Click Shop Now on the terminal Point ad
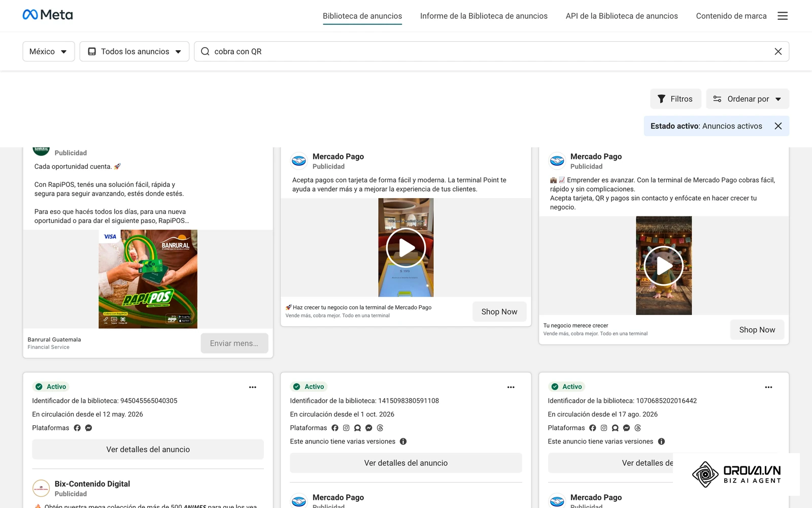 [499, 311]
